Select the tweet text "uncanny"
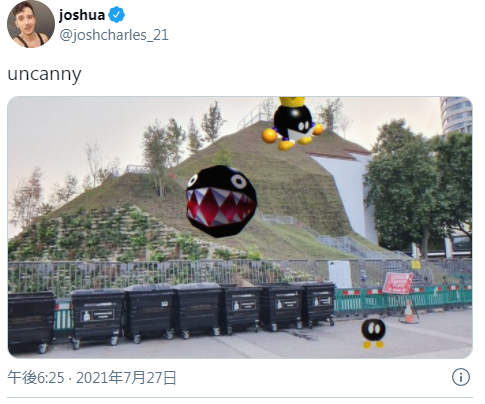Image resolution: width=485 pixels, height=404 pixels. (44, 74)
